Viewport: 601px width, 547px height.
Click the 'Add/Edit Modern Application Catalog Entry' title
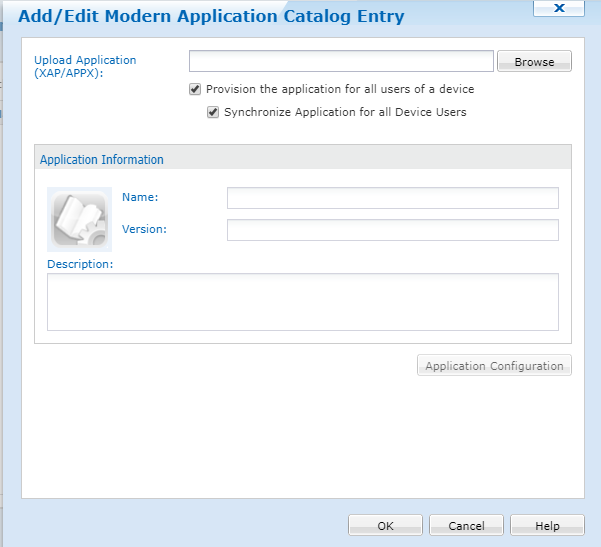click(x=211, y=16)
